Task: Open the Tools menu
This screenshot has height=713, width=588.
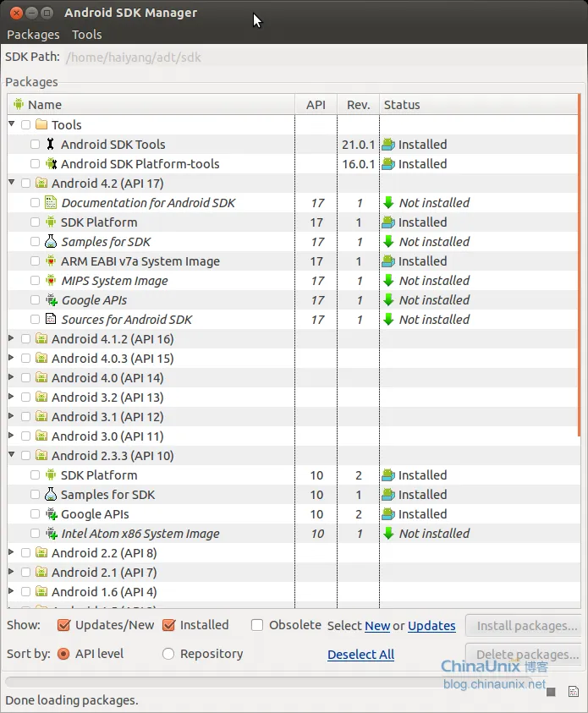Action: pyautogui.click(x=87, y=35)
